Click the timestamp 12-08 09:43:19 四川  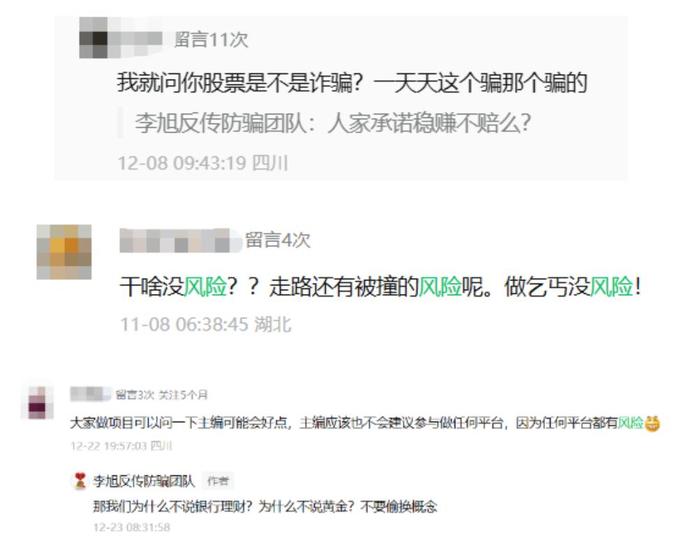pyautogui.click(x=203, y=163)
